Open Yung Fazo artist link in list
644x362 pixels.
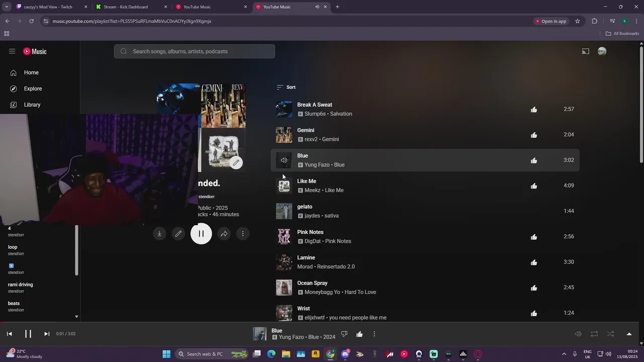(x=317, y=165)
